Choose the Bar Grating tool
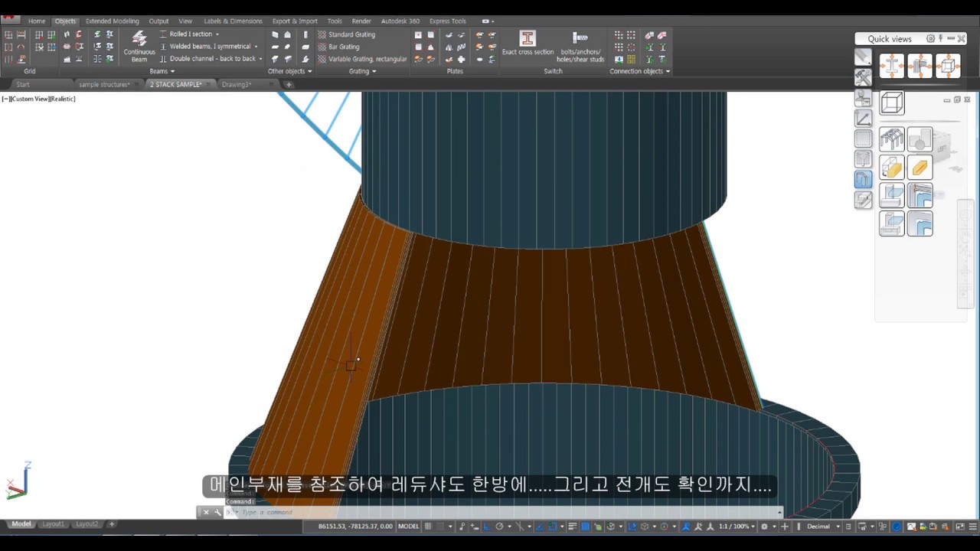Screen dimensions: 980x551 pyautogui.click(x=339, y=47)
